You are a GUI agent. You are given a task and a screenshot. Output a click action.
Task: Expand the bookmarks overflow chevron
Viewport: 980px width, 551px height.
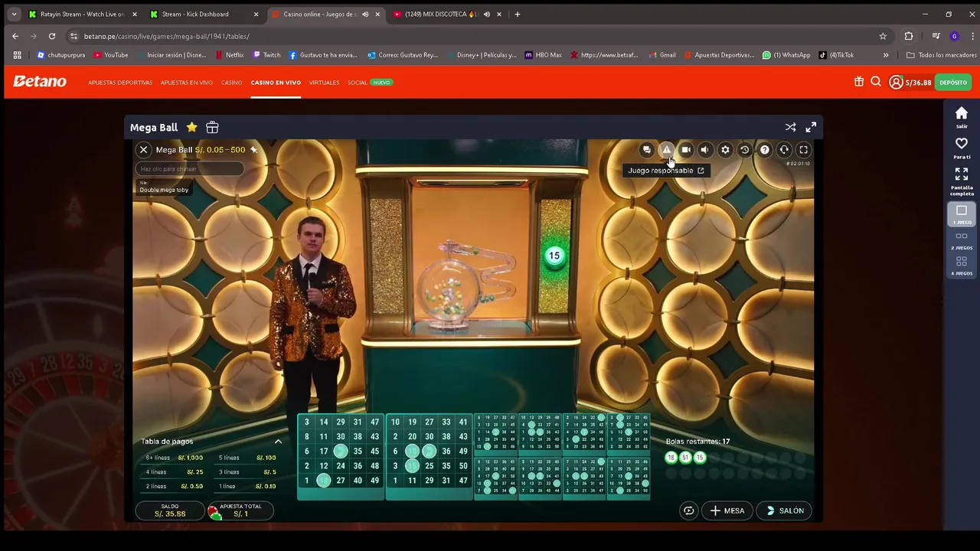tap(886, 55)
